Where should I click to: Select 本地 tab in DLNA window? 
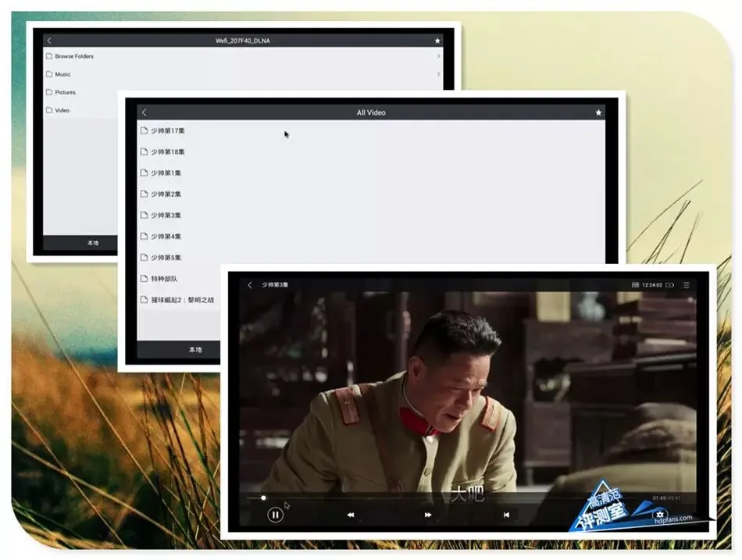[x=93, y=243]
